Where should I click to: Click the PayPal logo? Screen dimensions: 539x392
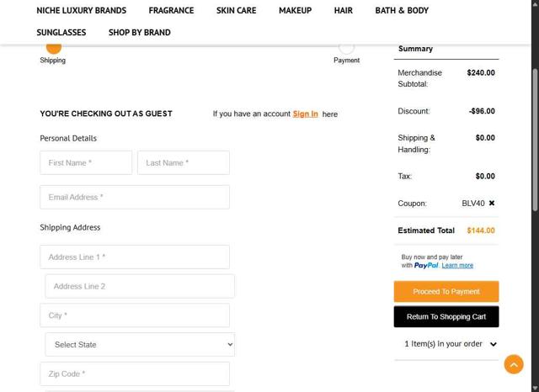pos(426,265)
